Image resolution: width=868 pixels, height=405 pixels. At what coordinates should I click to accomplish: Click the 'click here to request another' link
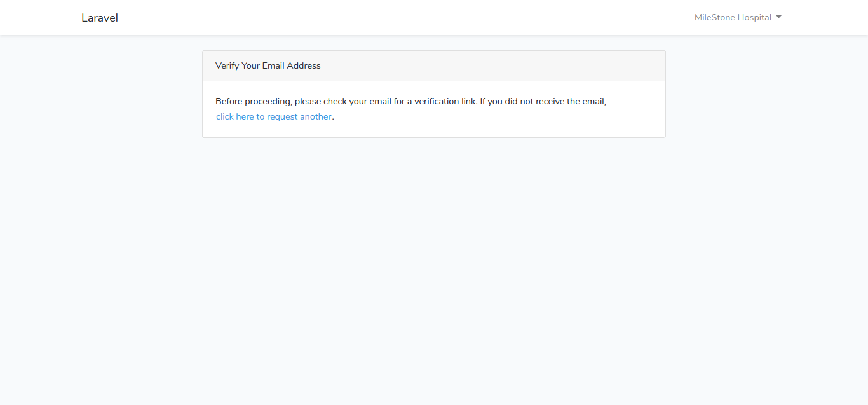point(274,117)
